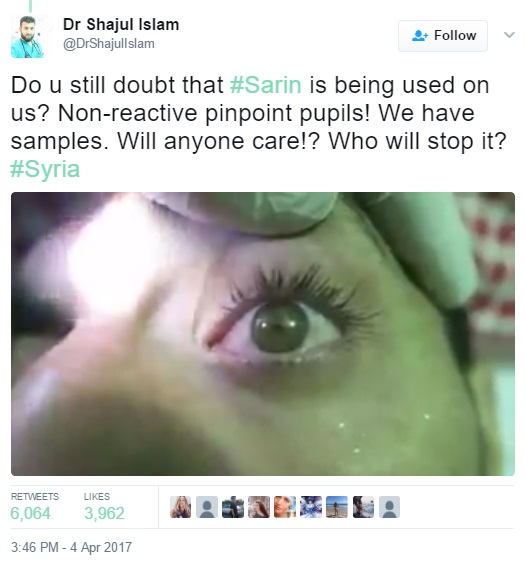This screenshot has width=525, height=563.
Task: Open the #Sarin hashtag
Action: point(265,85)
